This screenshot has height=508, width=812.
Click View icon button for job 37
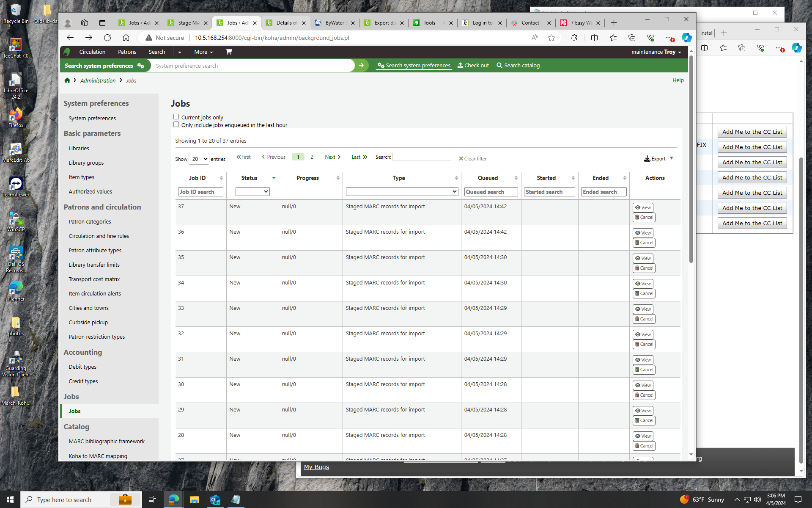pyautogui.click(x=643, y=207)
